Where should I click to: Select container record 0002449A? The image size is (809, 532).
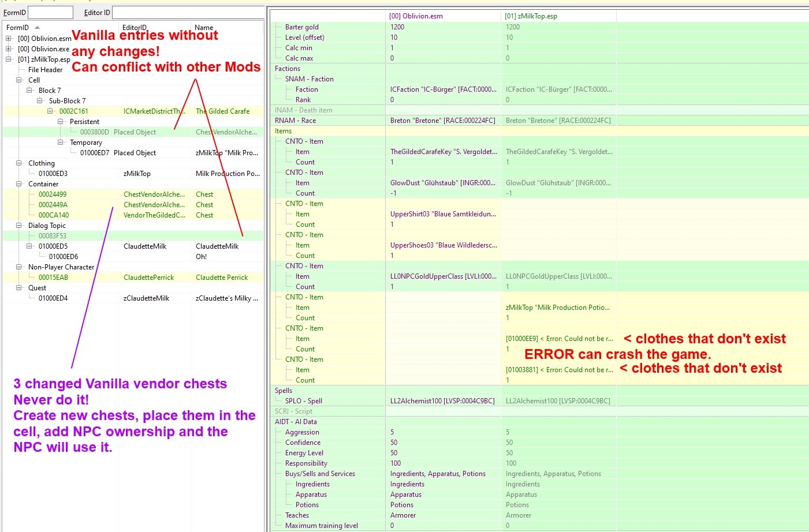[x=133, y=205]
